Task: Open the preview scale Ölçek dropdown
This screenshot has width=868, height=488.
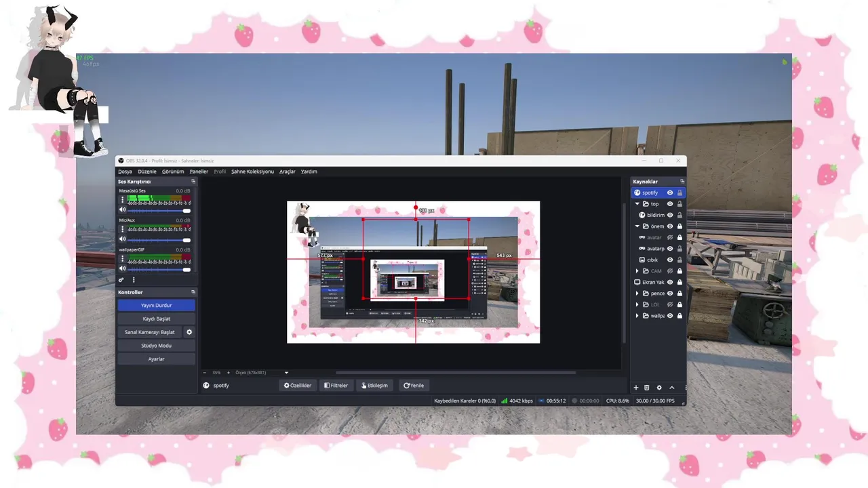Action: (262, 373)
